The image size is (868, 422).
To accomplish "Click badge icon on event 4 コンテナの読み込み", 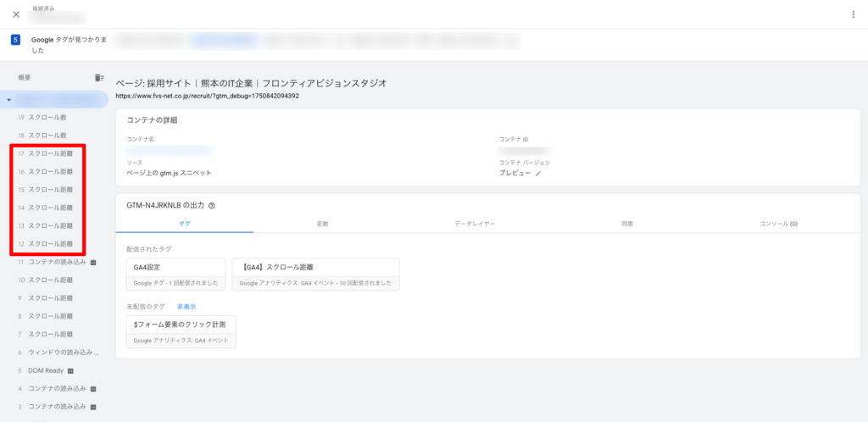I will (x=93, y=388).
